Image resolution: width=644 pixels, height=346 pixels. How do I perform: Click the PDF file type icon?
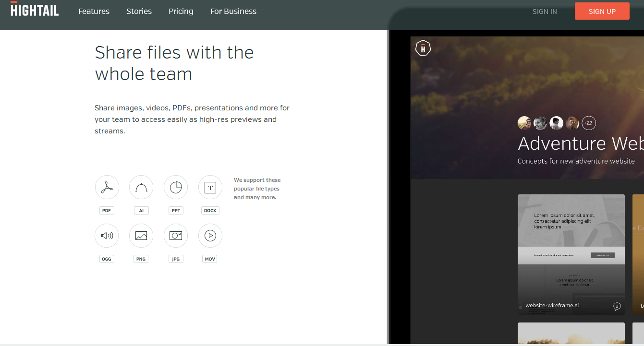pyautogui.click(x=107, y=187)
